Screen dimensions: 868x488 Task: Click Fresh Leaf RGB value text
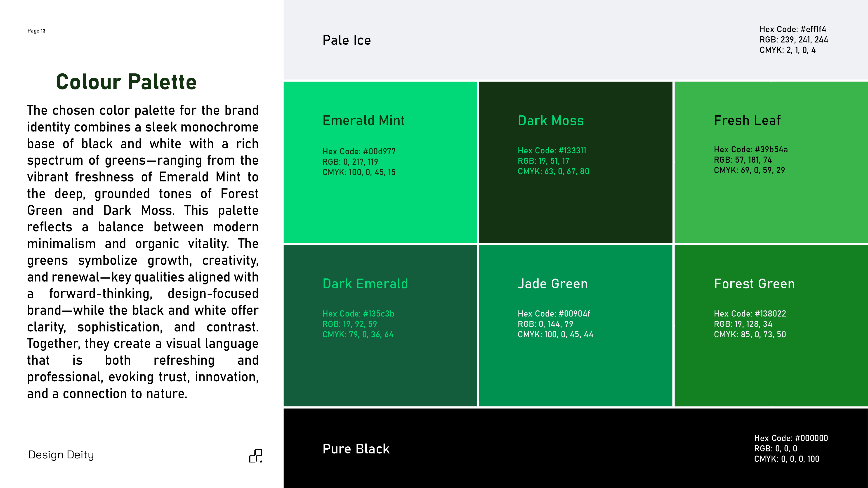click(x=743, y=160)
